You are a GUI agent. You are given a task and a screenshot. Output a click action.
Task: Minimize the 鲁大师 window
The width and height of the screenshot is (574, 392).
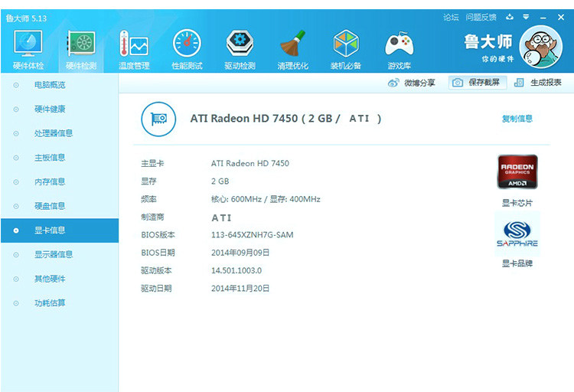click(543, 18)
